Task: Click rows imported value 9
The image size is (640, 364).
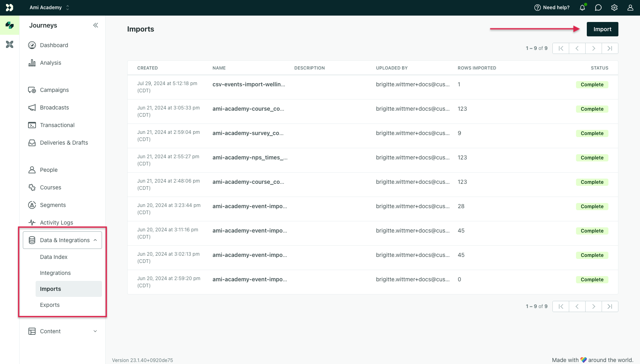Action: (460, 133)
